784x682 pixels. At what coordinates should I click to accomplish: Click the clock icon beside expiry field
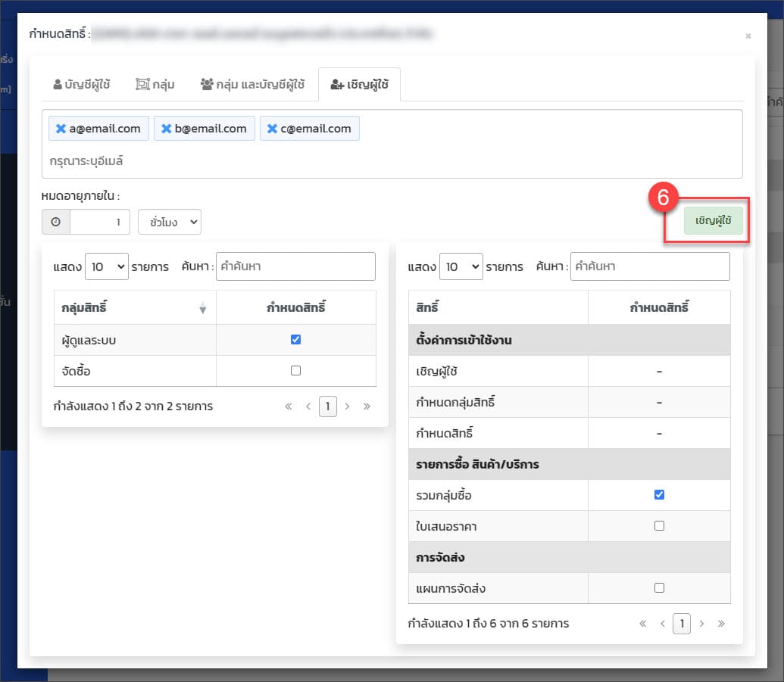pyautogui.click(x=55, y=222)
